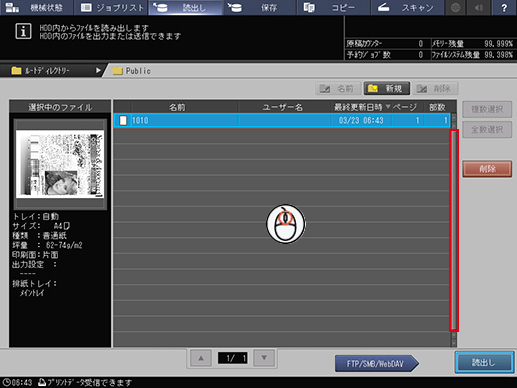Click the 1/1 page indicator field
The height and width of the screenshot is (388, 517).
233,358
